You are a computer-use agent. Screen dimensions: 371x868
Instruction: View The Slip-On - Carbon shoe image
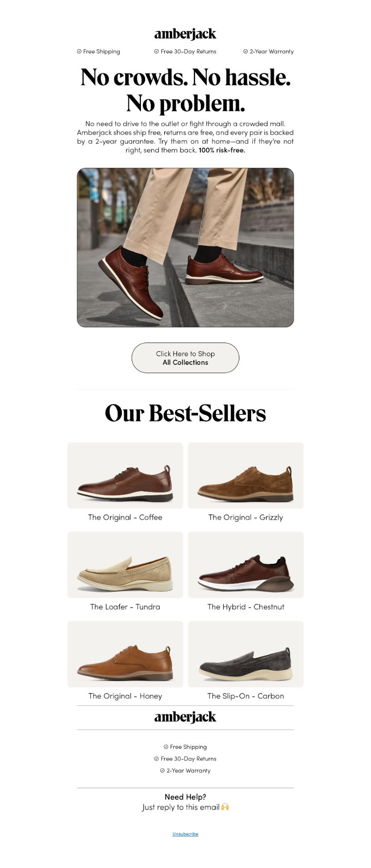(246, 654)
